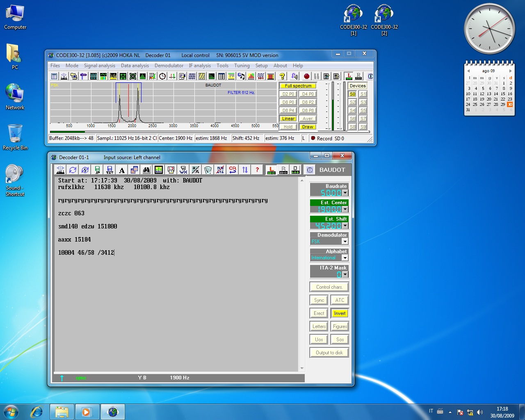Image resolution: width=525 pixels, height=420 pixels.
Task: Click the Control chars. button
Action: click(x=329, y=287)
